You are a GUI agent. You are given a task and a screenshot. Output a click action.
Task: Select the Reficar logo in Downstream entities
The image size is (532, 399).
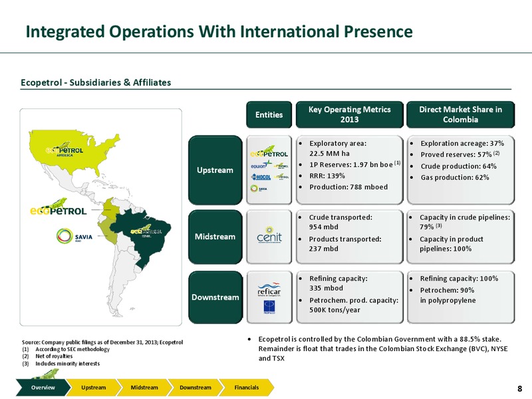point(269,289)
